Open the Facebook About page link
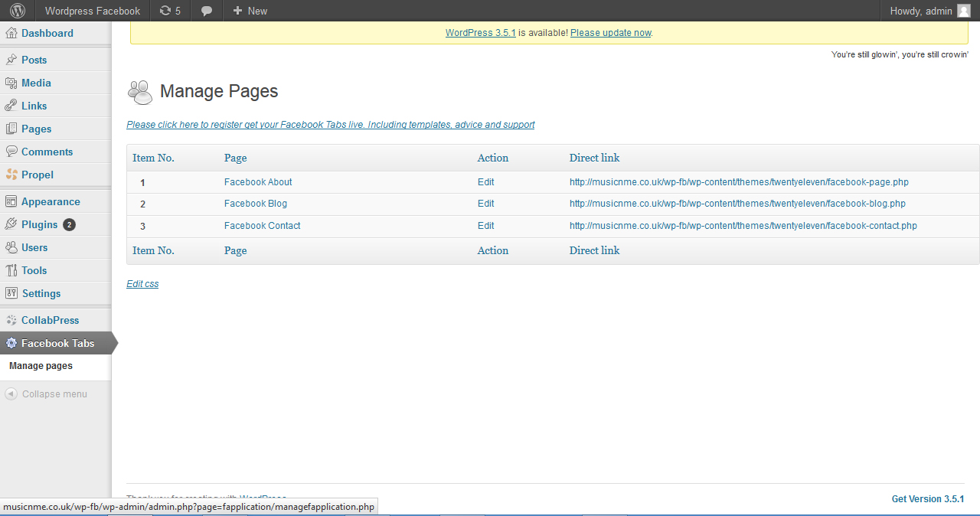This screenshot has width=980, height=516. click(258, 182)
